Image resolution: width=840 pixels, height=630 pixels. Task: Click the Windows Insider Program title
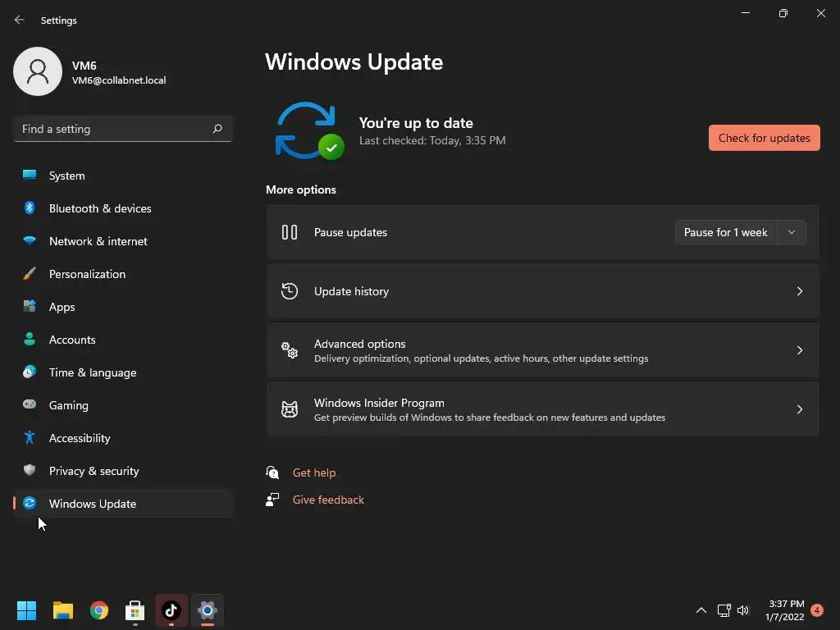[379, 402]
